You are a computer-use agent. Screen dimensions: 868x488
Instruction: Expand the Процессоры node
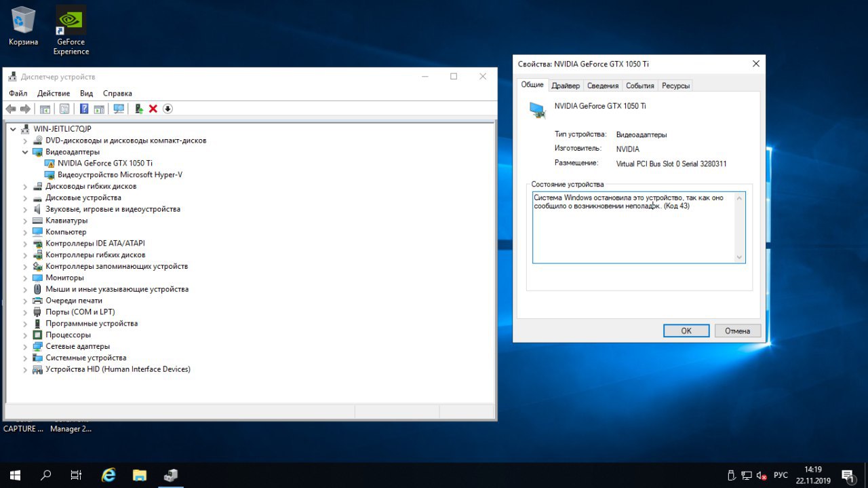pos(25,335)
